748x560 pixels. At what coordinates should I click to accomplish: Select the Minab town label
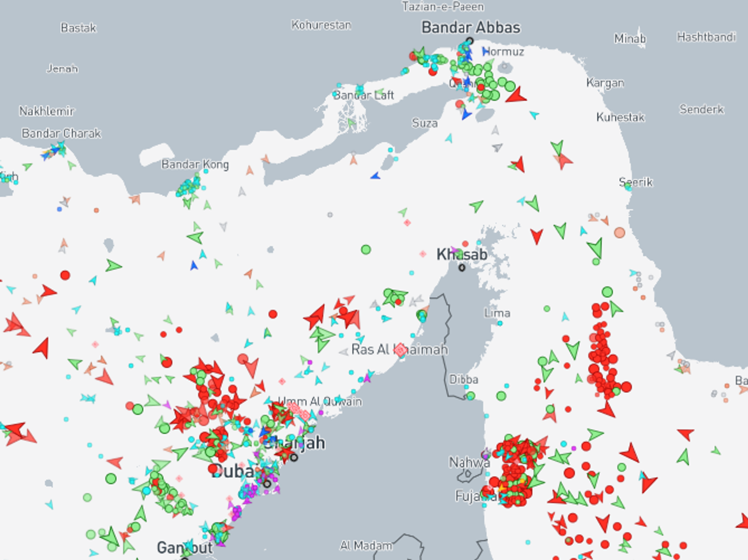click(x=630, y=39)
